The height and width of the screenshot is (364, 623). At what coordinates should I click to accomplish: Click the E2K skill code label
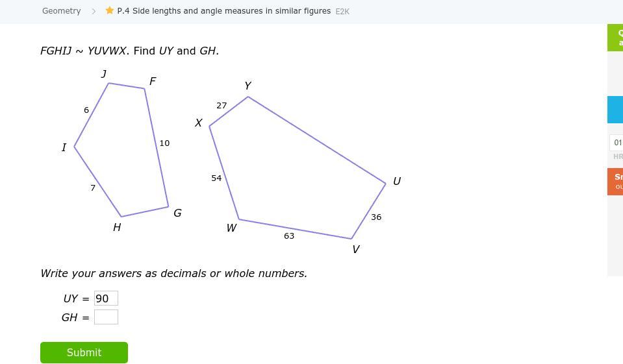[x=342, y=12]
